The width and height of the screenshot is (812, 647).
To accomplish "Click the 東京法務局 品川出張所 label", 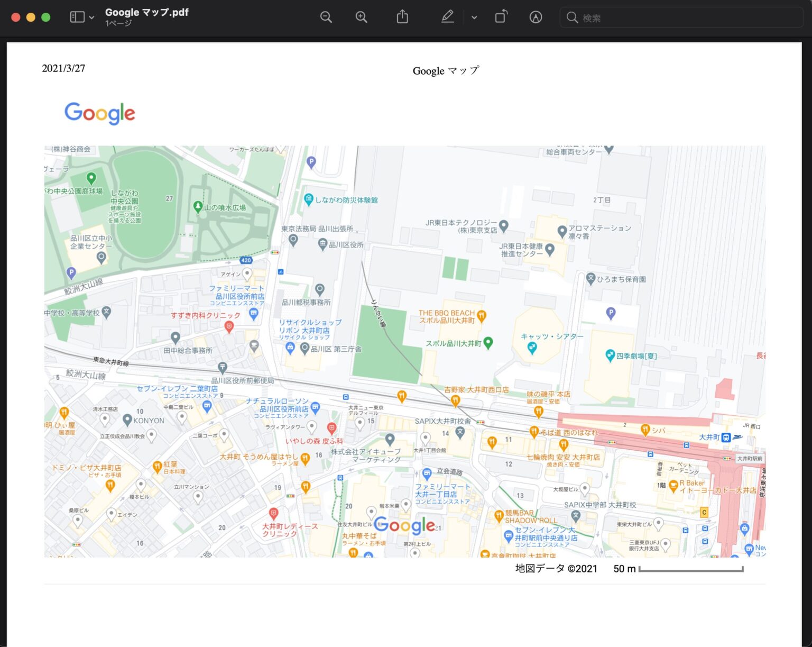I will (x=317, y=229).
